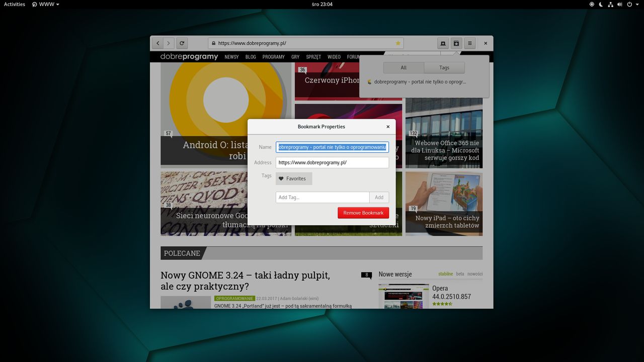Image resolution: width=644 pixels, height=362 pixels.
Task: Open the Nowy GNOME 3.24 headline
Action: [245, 281]
